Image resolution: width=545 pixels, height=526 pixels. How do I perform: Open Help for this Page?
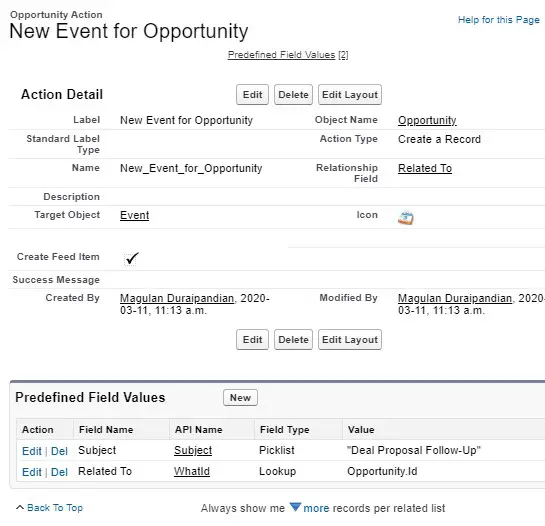tap(498, 20)
